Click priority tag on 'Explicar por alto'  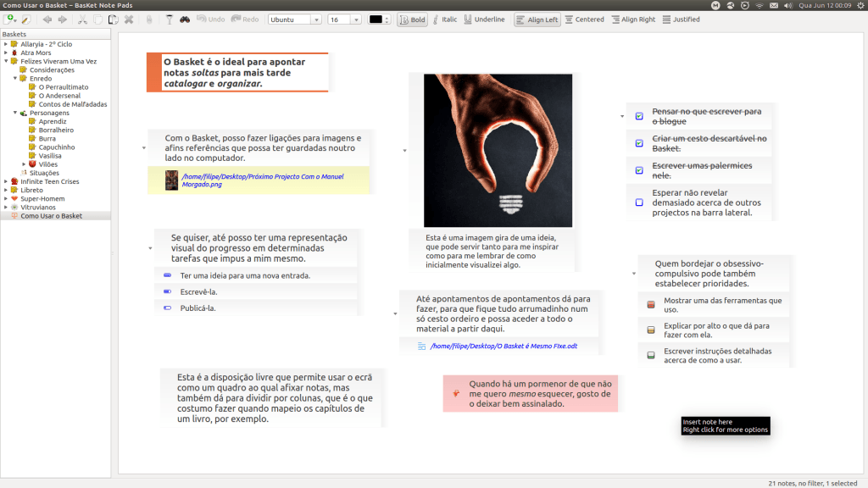[x=651, y=330]
